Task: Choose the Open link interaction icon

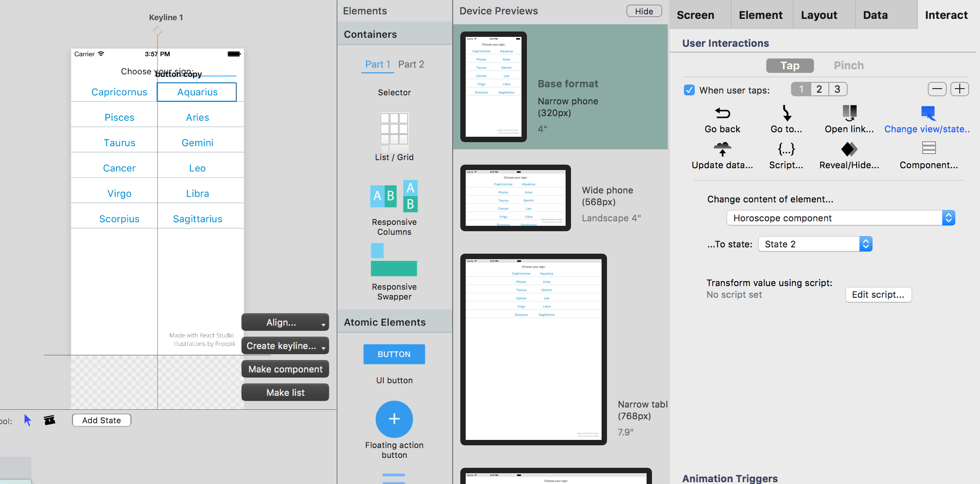Action: pyautogui.click(x=850, y=113)
